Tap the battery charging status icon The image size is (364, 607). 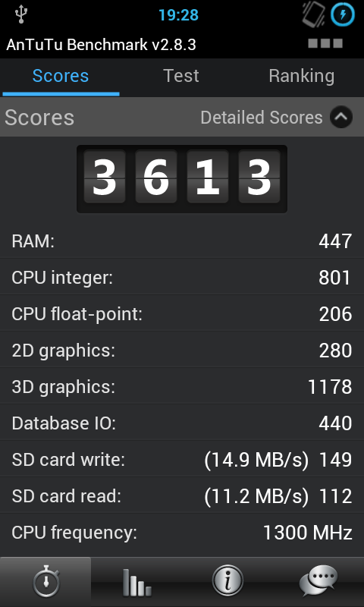pos(343,14)
